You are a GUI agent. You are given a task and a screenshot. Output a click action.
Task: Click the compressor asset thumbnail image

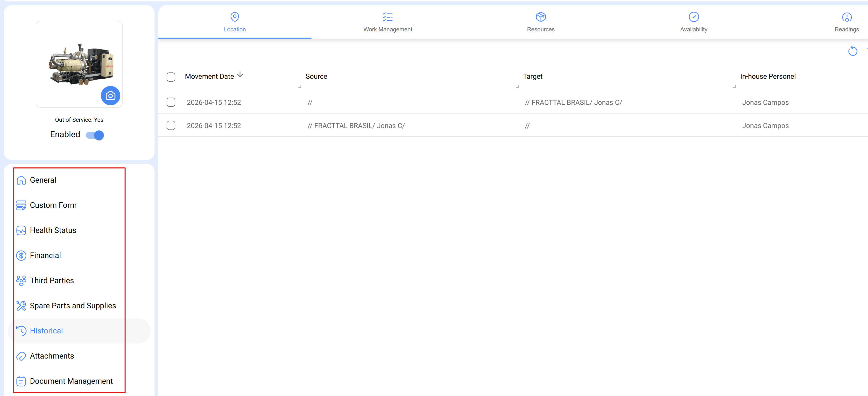[x=81, y=64]
